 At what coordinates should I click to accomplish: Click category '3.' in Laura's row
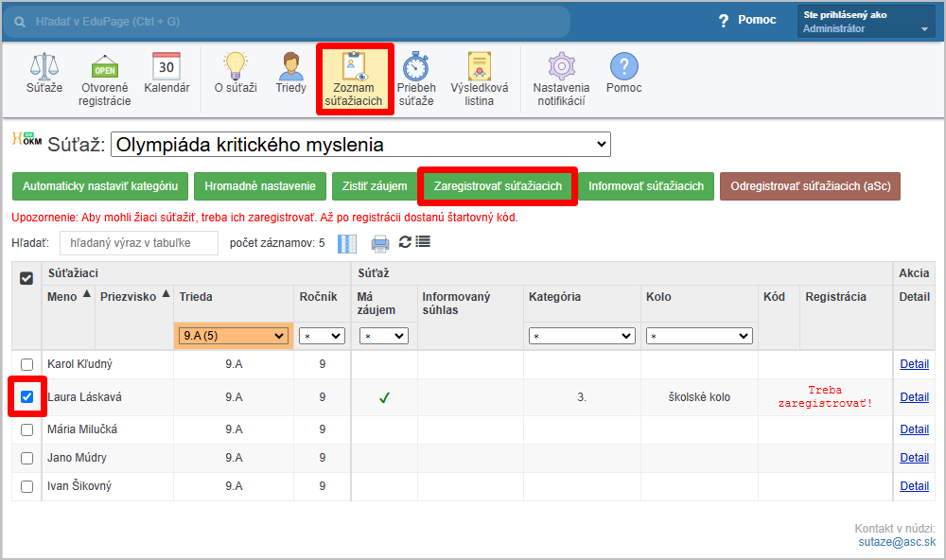pos(582,397)
